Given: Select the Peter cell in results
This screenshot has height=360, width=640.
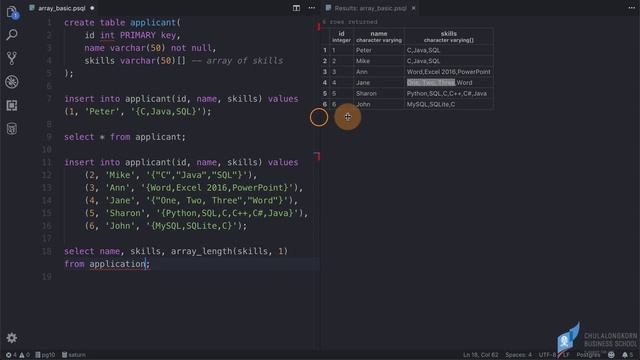Looking at the screenshot, I should click(x=379, y=50).
